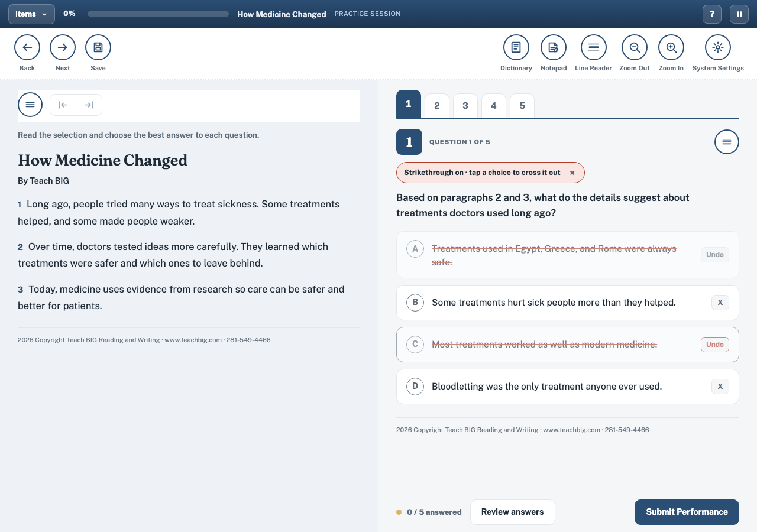Select answer choice A circle
The height and width of the screenshot is (532, 757).
pyautogui.click(x=415, y=249)
